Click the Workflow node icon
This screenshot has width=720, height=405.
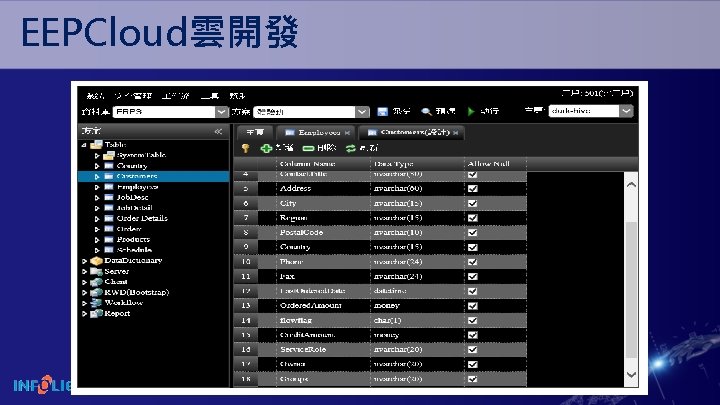coord(96,303)
